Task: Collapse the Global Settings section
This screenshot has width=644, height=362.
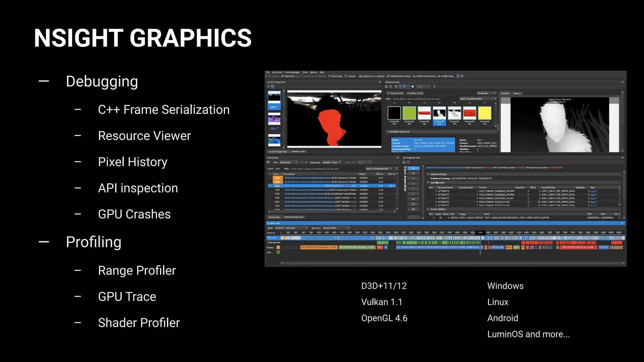Action: (428, 174)
